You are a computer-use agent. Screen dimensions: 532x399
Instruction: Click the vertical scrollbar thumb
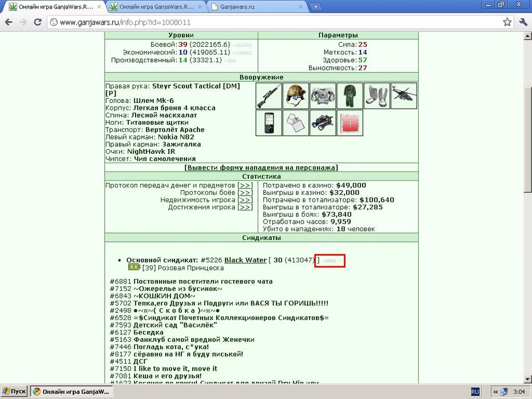coord(527,139)
